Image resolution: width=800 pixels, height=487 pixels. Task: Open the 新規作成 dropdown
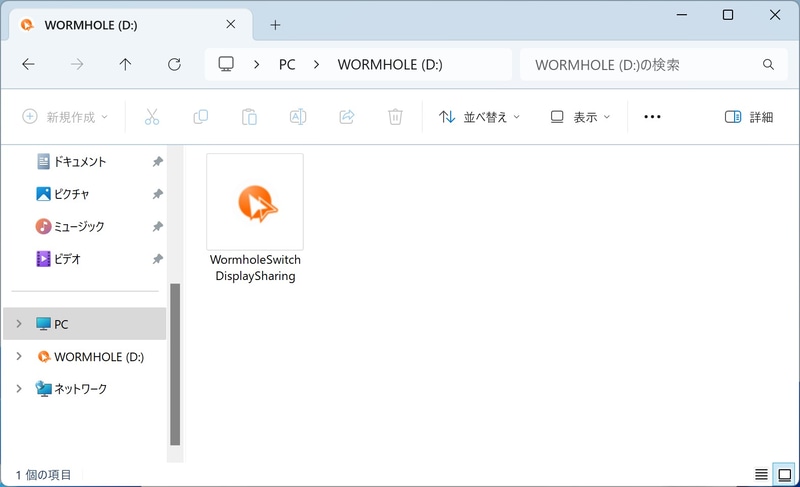click(x=65, y=117)
